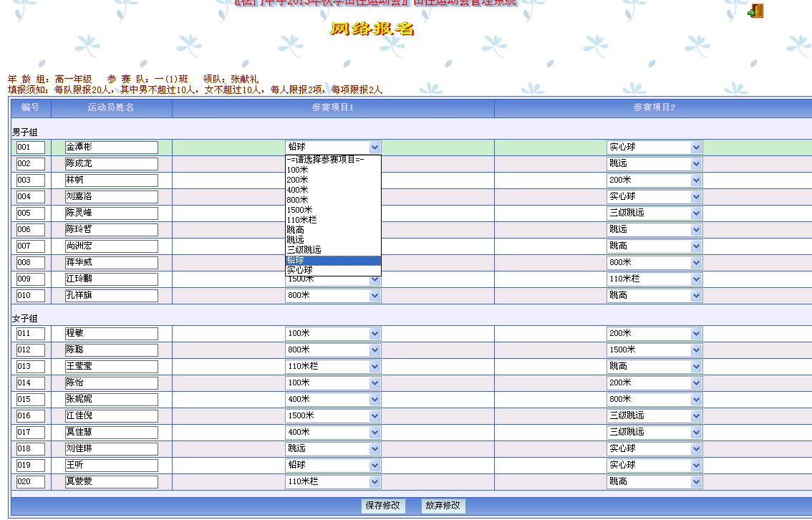This screenshot has height=520, width=812.
Task: Click the number field showing 013
Action: tap(31, 367)
